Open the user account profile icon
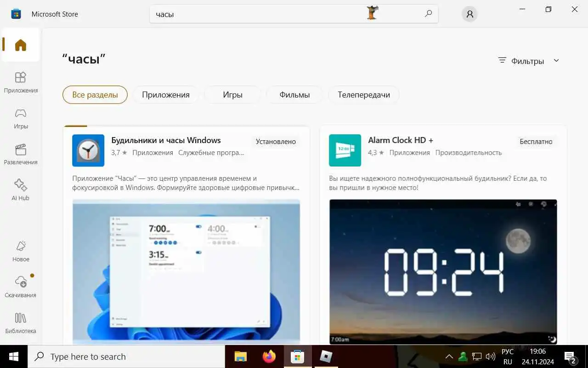588x368 pixels. point(469,14)
